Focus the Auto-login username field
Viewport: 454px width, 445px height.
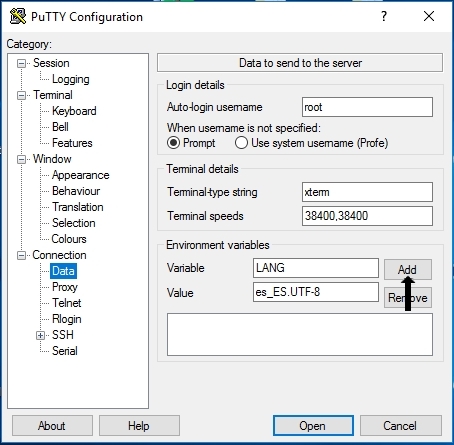pos(367,107)
